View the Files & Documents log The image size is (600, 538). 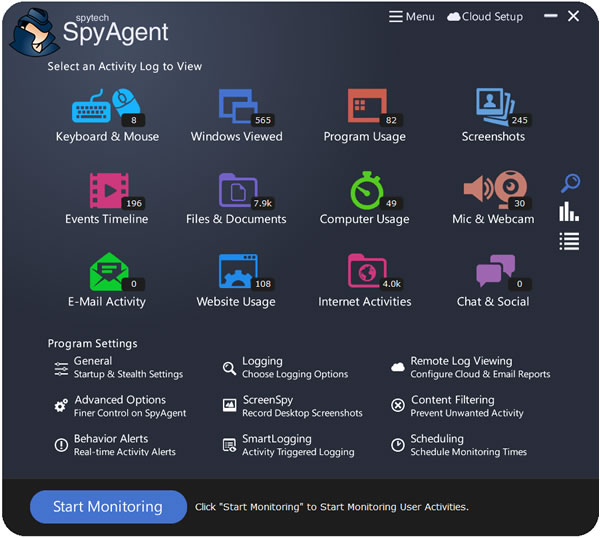click(237, 192)
